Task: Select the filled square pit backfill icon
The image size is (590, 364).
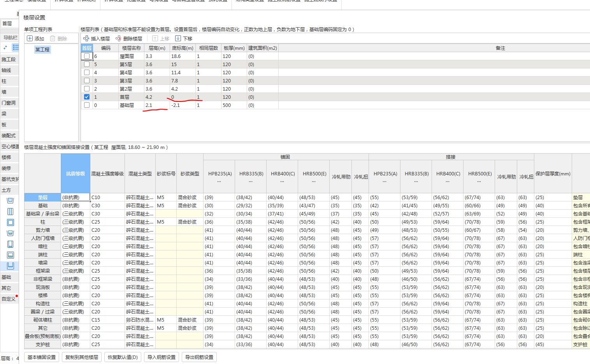Action: pyautogui.click(x=11, y=255)
